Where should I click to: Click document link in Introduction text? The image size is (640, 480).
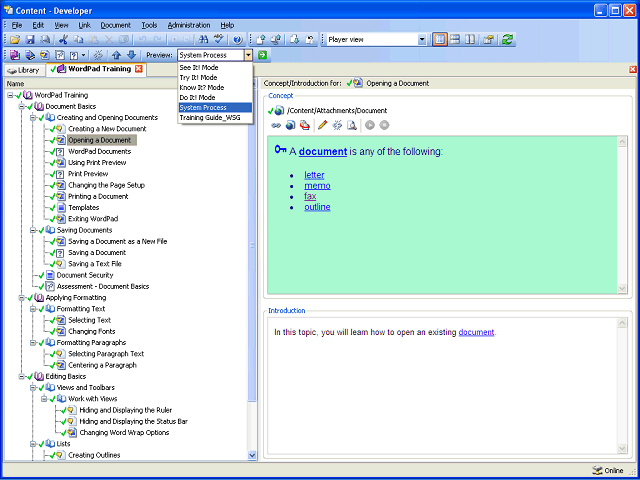[x=476, y=332]
